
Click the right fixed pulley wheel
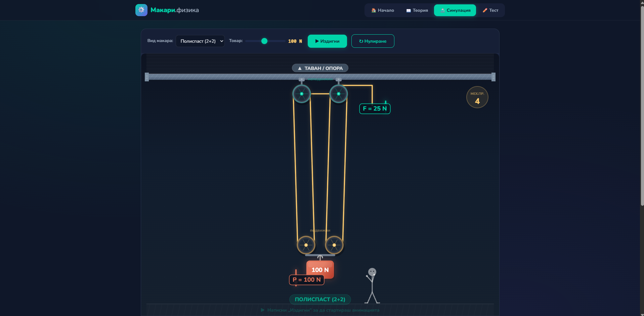point(338,94)
